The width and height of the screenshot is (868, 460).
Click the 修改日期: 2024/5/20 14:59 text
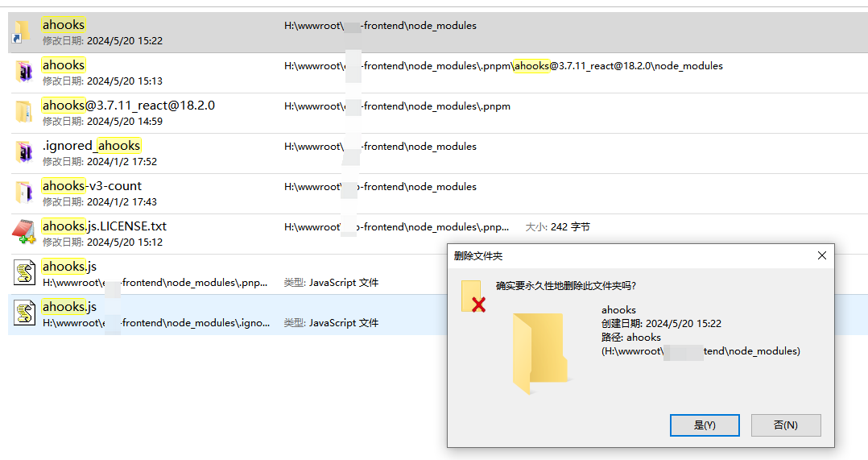coord(102,121)
